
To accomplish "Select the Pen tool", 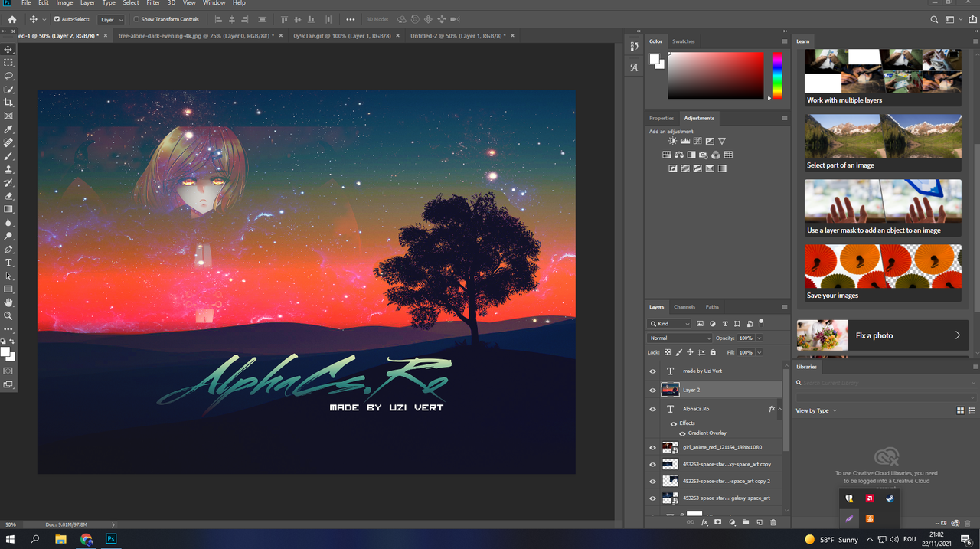I will click(x=8, y=250).
